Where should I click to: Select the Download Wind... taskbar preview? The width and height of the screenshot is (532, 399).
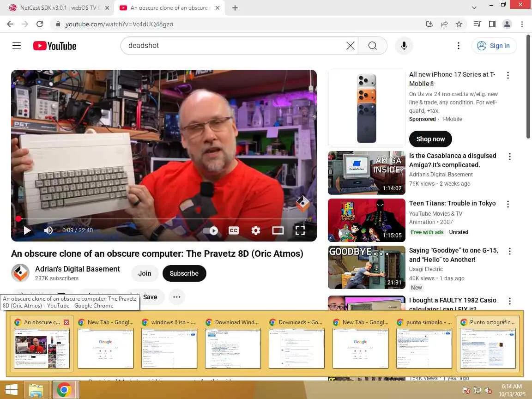[x=233, y=344]
